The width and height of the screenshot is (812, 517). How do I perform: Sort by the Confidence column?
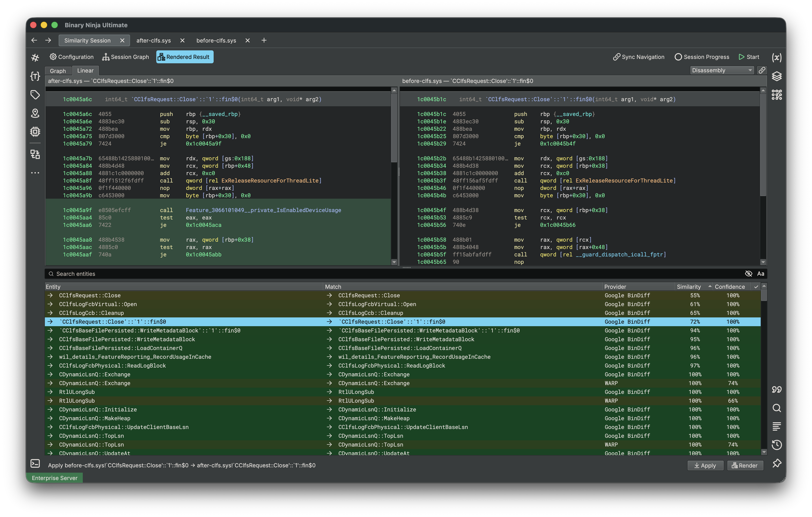pos(732,287)
